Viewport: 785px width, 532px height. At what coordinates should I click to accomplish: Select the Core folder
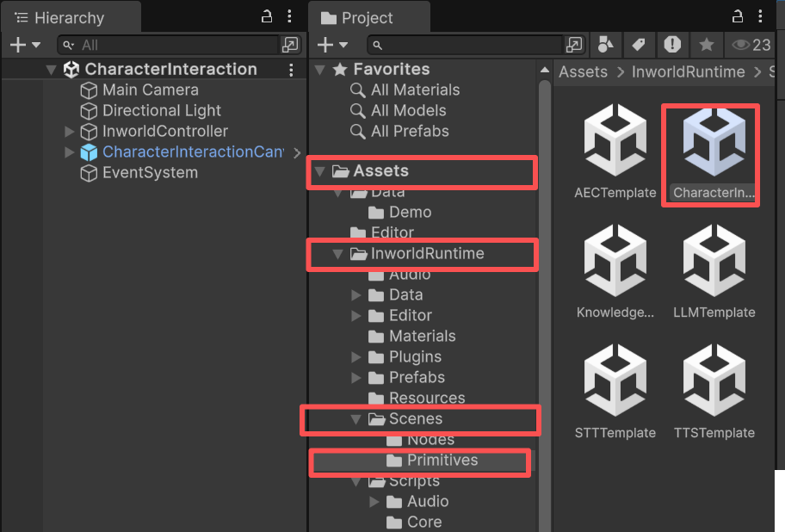(x=414, y=522)
